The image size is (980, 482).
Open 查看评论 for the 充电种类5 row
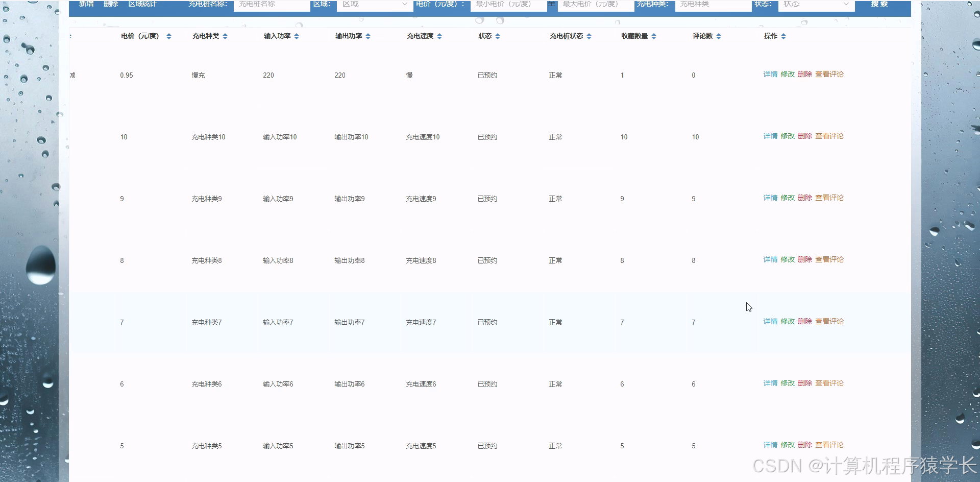point(829,445)
